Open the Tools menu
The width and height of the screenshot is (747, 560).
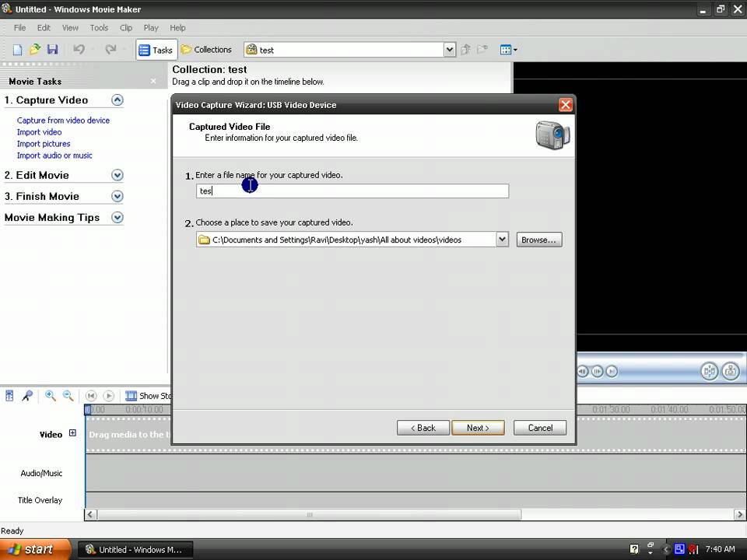coord(99,28)
